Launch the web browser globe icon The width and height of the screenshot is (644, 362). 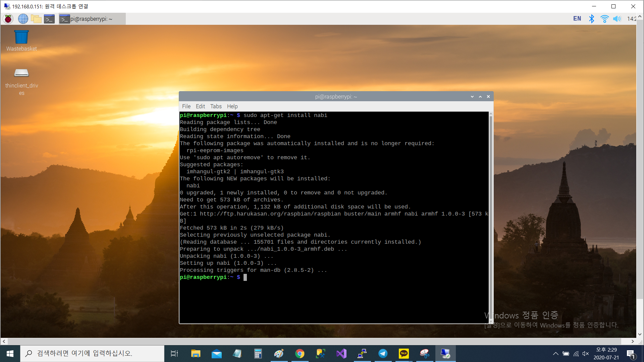pos(23,19)
